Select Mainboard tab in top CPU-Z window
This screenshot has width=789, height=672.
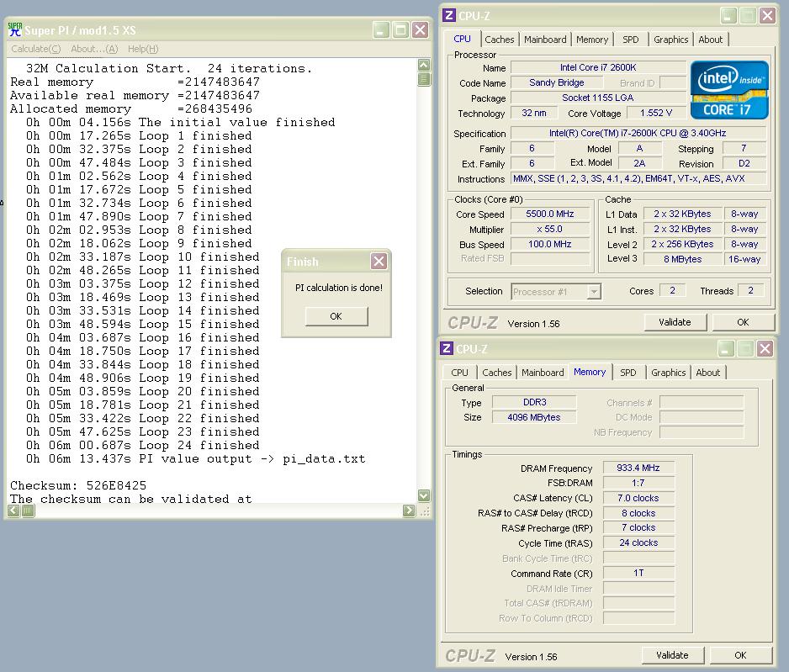(x=545, y=40)
